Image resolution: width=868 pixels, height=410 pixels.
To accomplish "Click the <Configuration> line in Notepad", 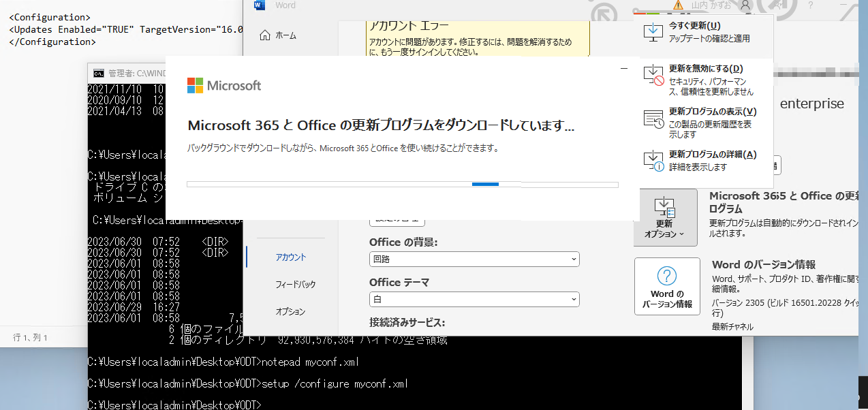I will (x=49, y=17).
